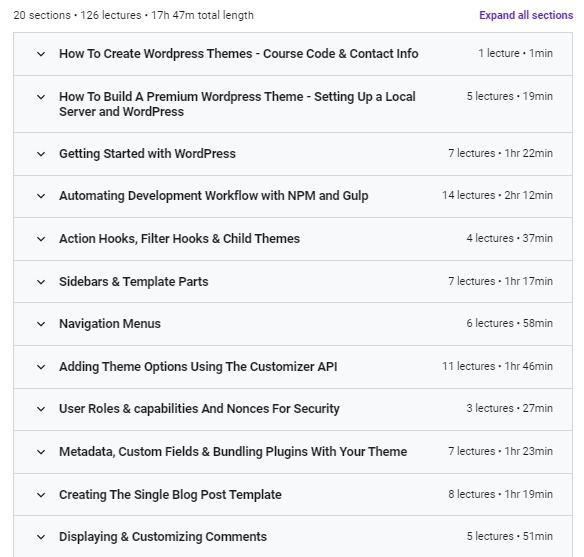Image resolution: width=584 pixels, height=557 pixels.
Task: Expand User Roles & capabilities chevron
Action: tap(41, 409)
